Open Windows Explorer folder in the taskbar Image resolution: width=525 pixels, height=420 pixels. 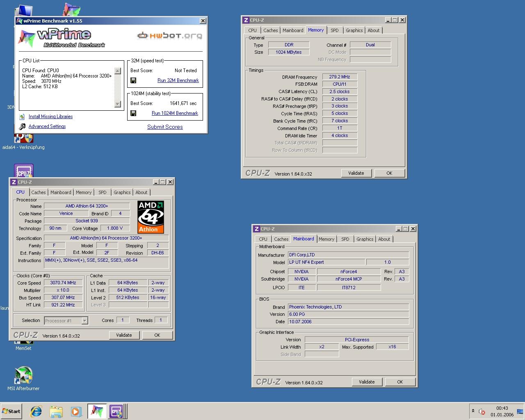point(56,411)
